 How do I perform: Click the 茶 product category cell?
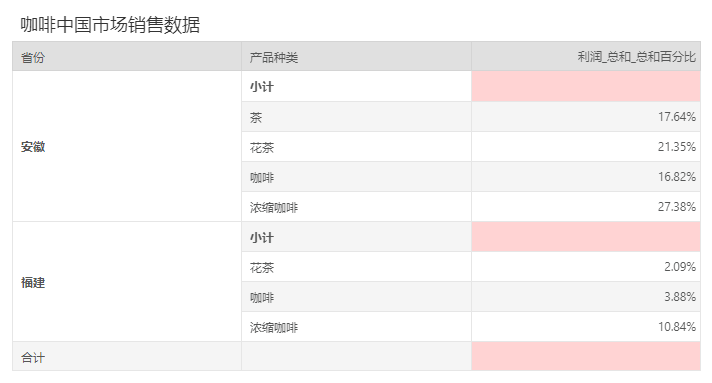(356, 117)
